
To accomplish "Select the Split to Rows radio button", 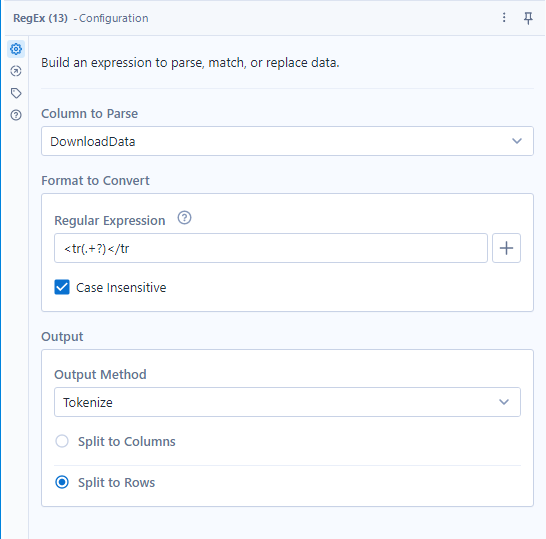I will click(x=62, y=482).
